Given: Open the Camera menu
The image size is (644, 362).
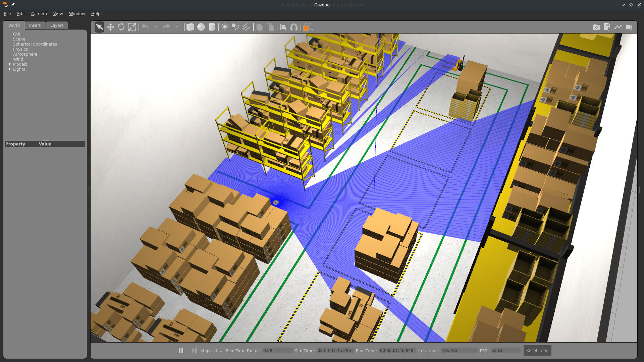Looking at the screenshot, I should pyautogui.click(x=39, y=14).
